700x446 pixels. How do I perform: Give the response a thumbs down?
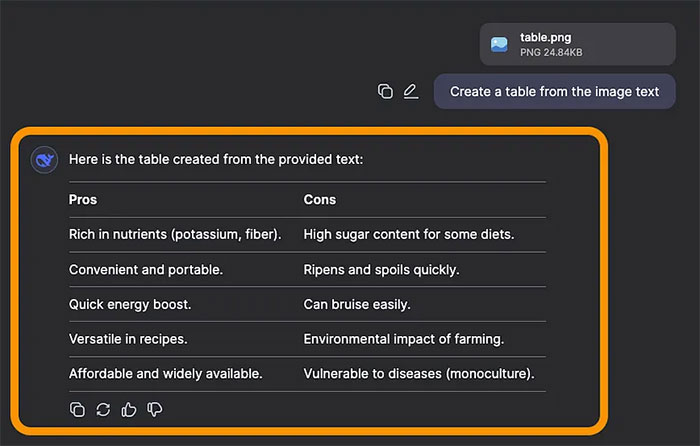click(155, 409)
